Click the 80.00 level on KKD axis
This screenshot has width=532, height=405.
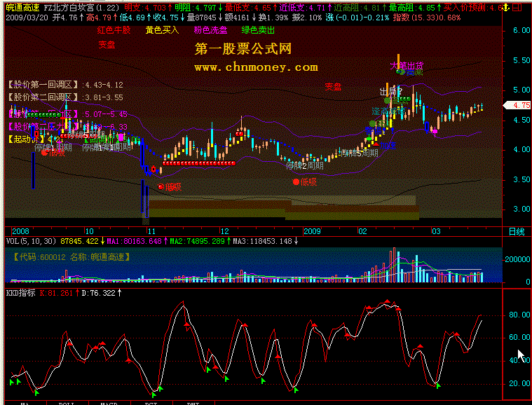tap(519, 315)
